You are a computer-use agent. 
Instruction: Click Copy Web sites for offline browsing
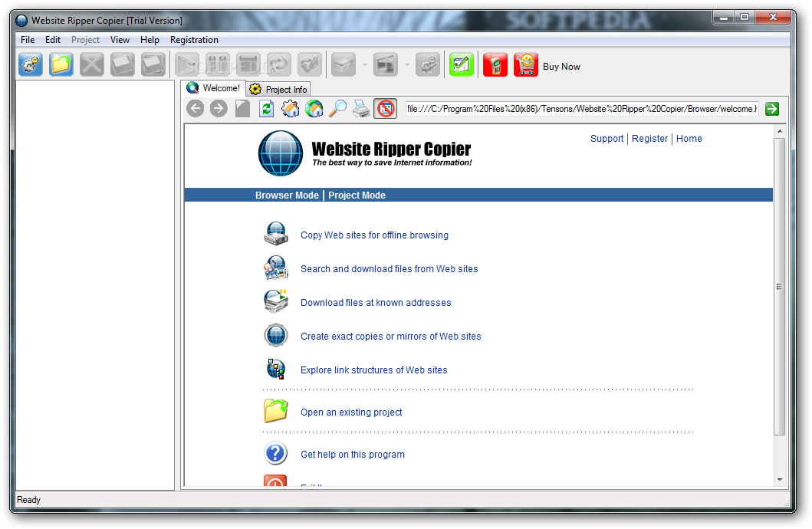pyautogui.click(x=374, y=235)
